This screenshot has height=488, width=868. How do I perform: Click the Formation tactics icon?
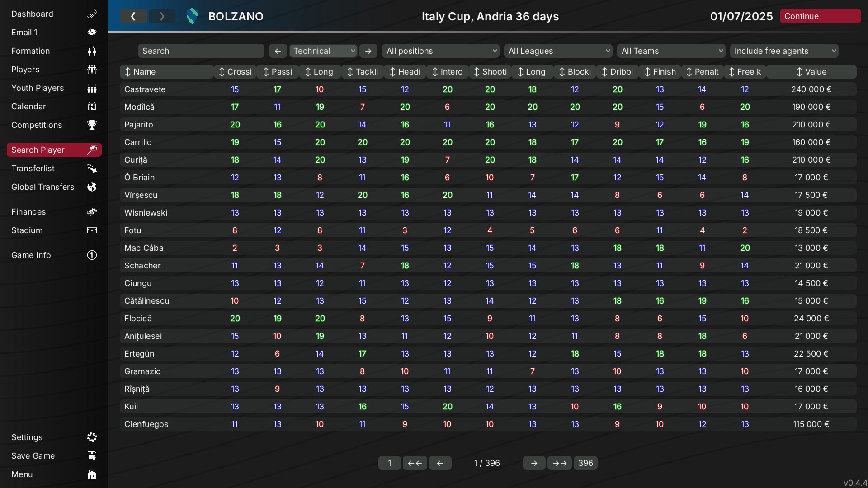tap(92, 51)
